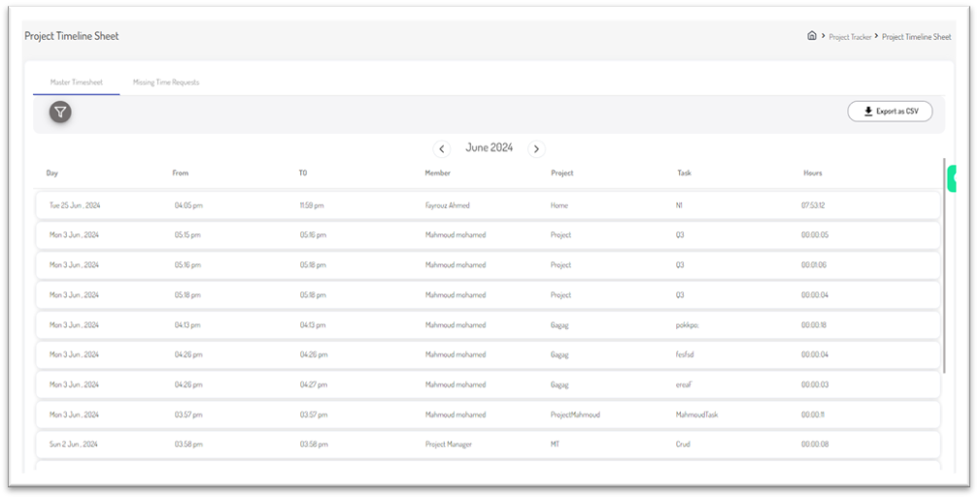Select the row with task MahmoudTask
The height and width of the screenshot is (499, 980).
[x=486, y=415]
